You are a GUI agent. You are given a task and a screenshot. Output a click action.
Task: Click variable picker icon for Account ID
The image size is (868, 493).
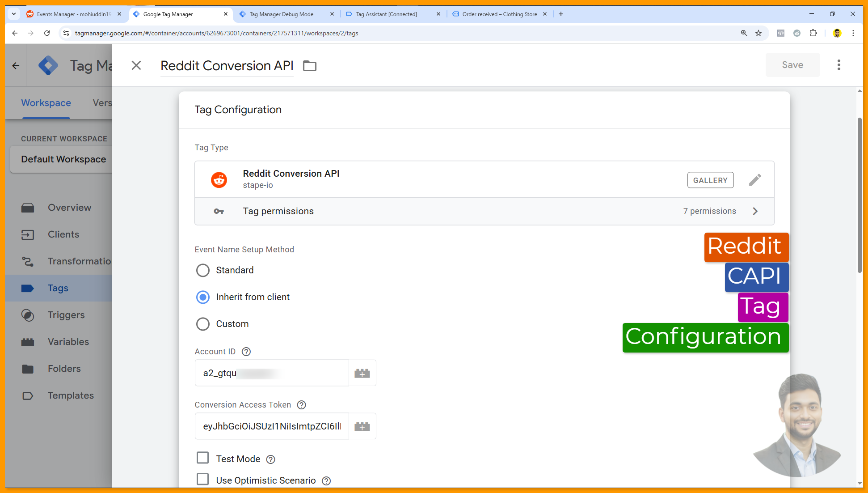[362, 373]
